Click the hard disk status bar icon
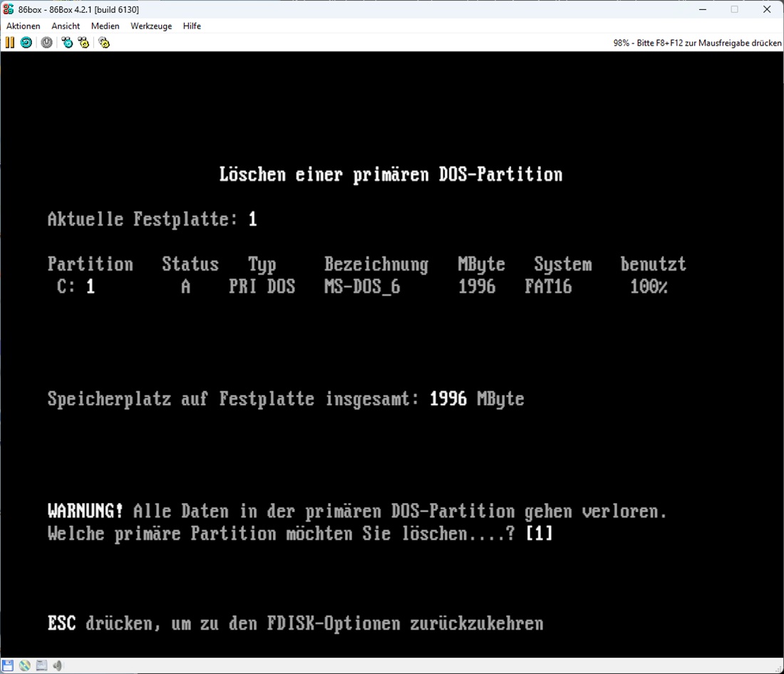Viewport: 784px width, 674px height. (41, 665)
